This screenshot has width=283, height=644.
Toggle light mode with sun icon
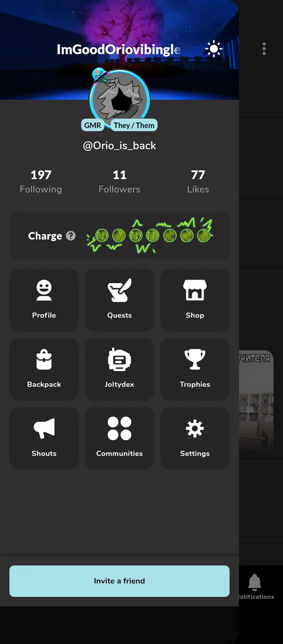click(x=214, y=49)
